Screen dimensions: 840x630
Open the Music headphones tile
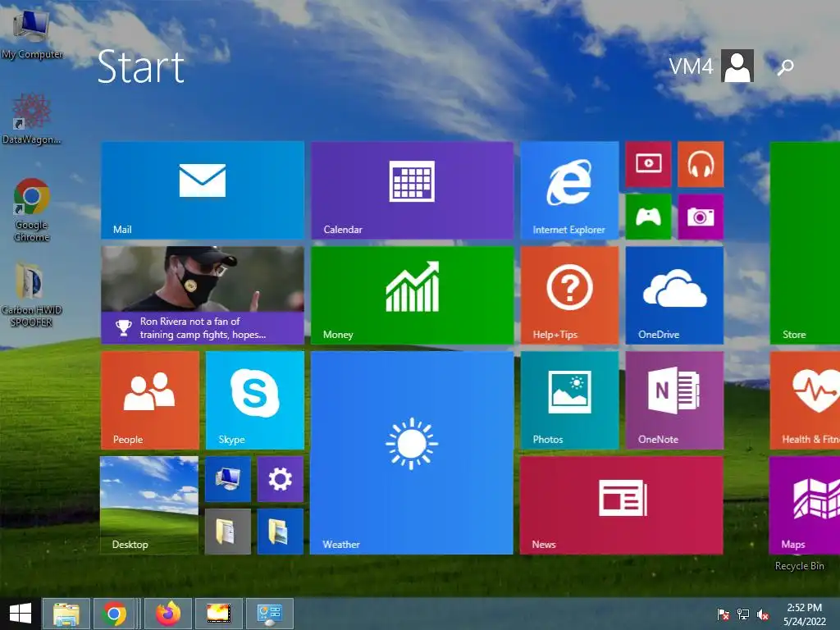click(701, 164)
